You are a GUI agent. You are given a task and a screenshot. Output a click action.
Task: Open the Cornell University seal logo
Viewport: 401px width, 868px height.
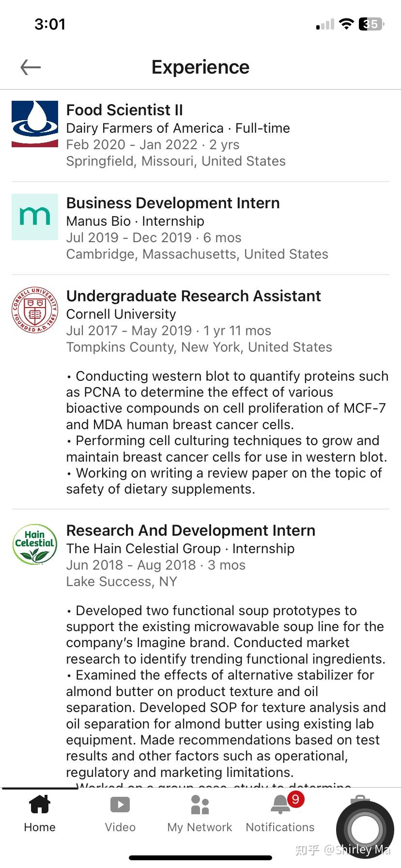point(35,310)
